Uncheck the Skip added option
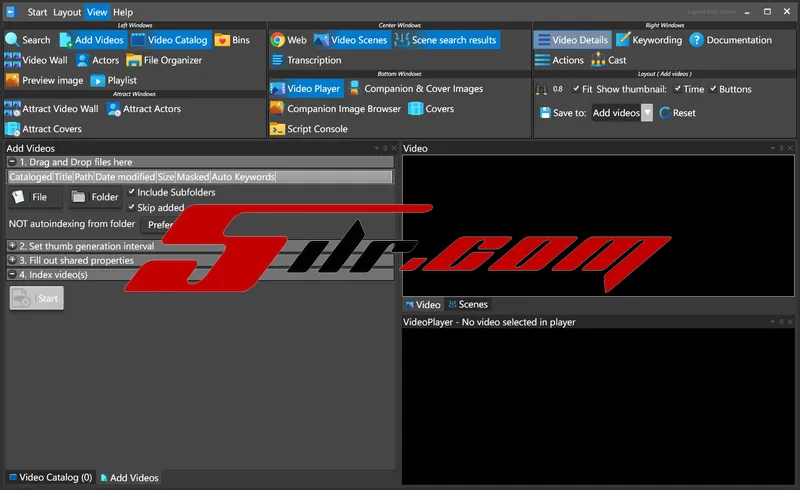This screenshot has width=800, height=490. tap(132, 207)
